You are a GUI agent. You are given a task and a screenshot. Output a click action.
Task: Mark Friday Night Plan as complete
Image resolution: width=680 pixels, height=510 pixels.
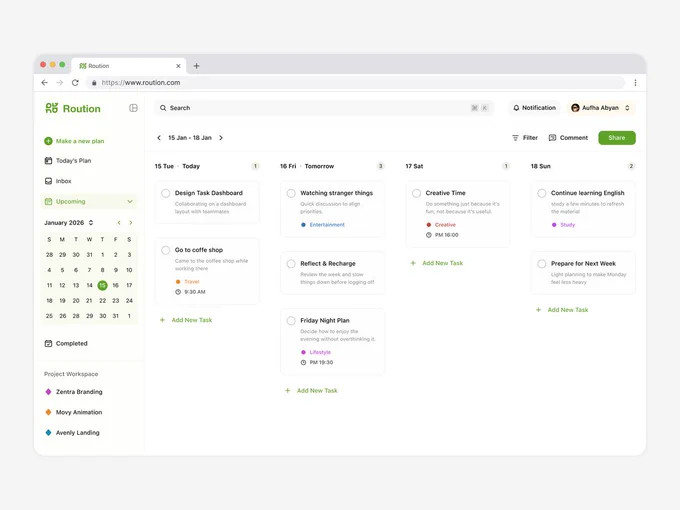pyautogui.click(x=291, y=320)
